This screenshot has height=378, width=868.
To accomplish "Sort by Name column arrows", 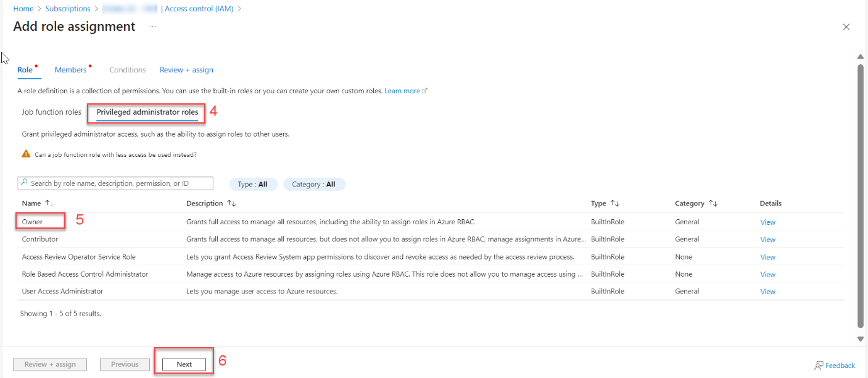I will (50, 203).
